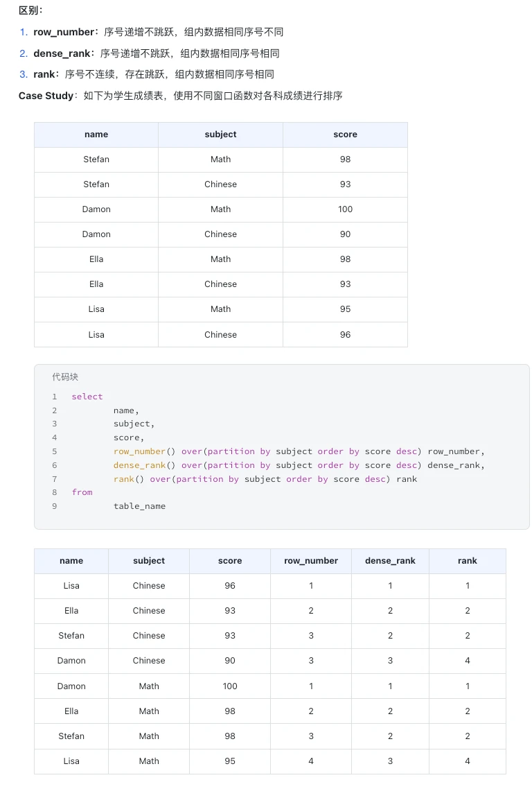Click dense_rank() function call on code line 6
The width and height of the screenshot is (532, 789).
point(144,465)
